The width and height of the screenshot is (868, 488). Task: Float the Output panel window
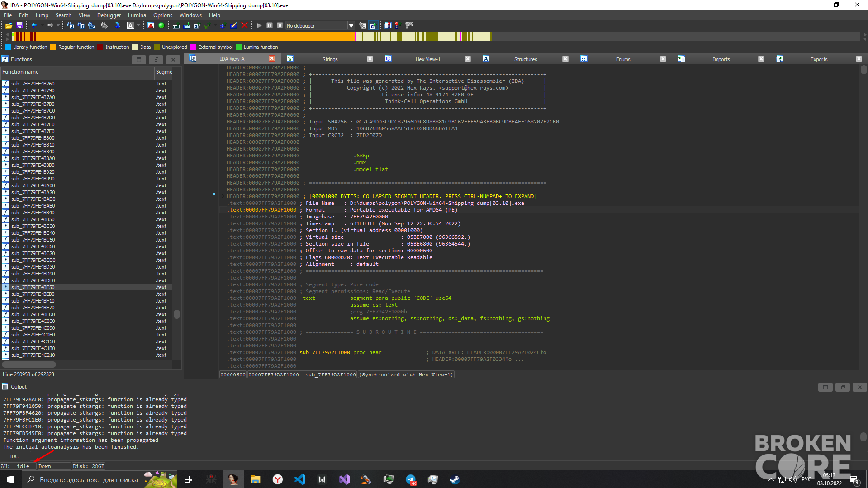point(842,387)
